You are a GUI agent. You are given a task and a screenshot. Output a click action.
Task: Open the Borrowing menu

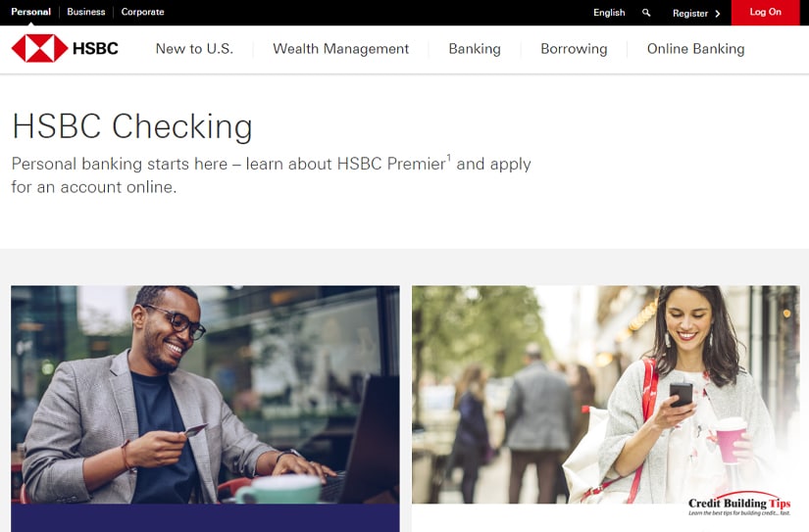click(x=574, y=49)
